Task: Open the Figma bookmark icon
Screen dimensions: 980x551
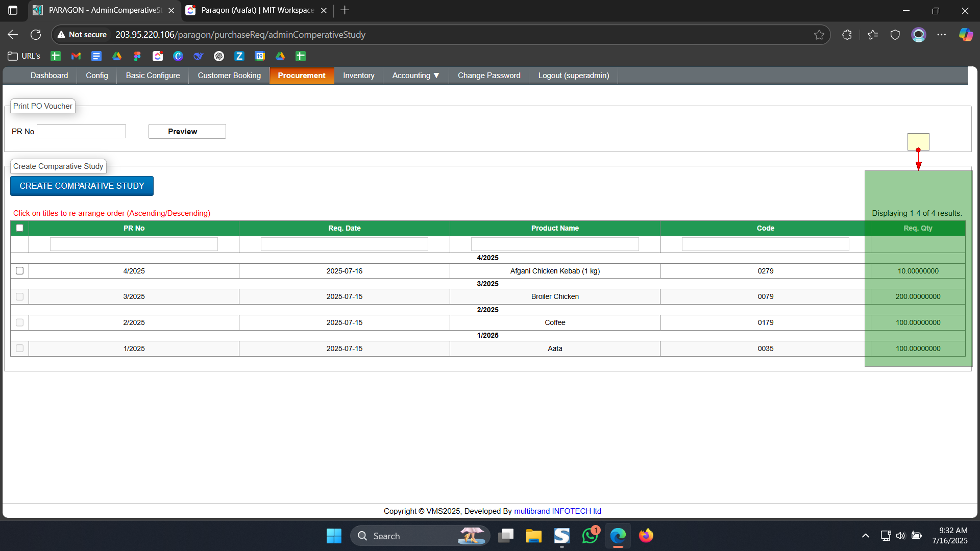Action: [137, 56]
